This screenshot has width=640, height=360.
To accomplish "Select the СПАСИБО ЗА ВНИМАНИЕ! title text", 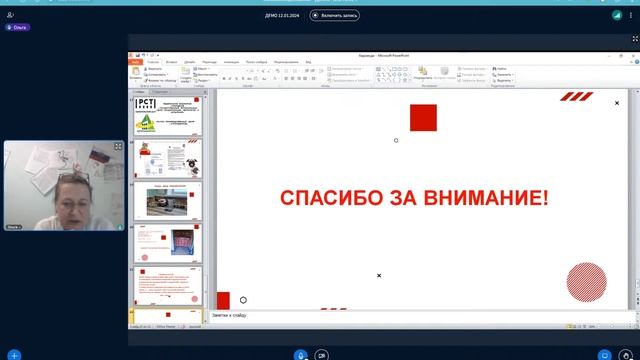I will tap(414, 198).
